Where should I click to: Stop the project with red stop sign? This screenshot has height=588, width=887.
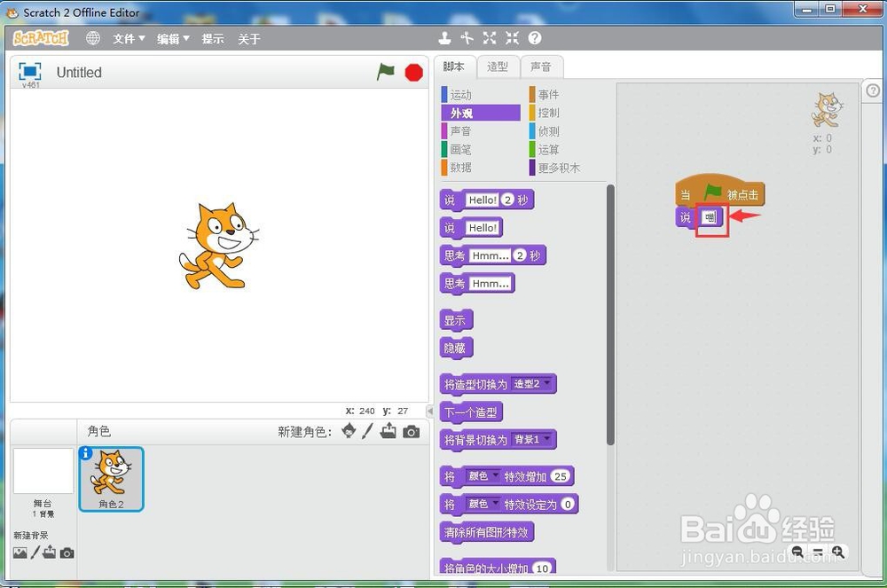pyautogui.click(x=414, y=73)
